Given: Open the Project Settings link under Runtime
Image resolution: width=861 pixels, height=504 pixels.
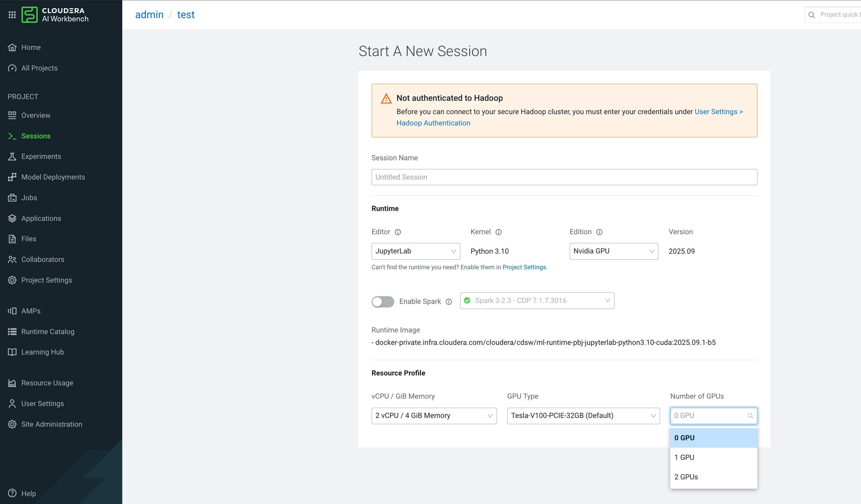Looking at the screenshot, I should [524, 267].
